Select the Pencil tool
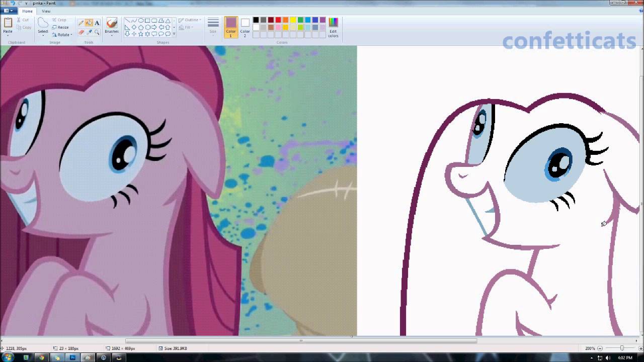 point(81,23)
